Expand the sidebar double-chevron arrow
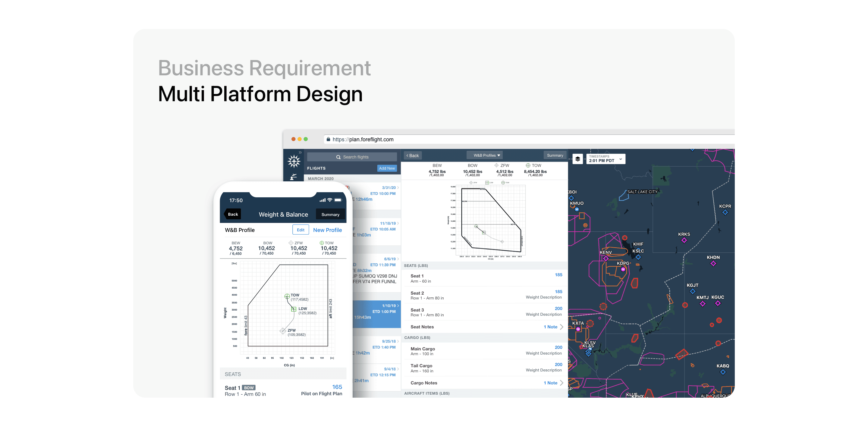The image size is (868, 429). pyautogui.click(x=300, y=152)
